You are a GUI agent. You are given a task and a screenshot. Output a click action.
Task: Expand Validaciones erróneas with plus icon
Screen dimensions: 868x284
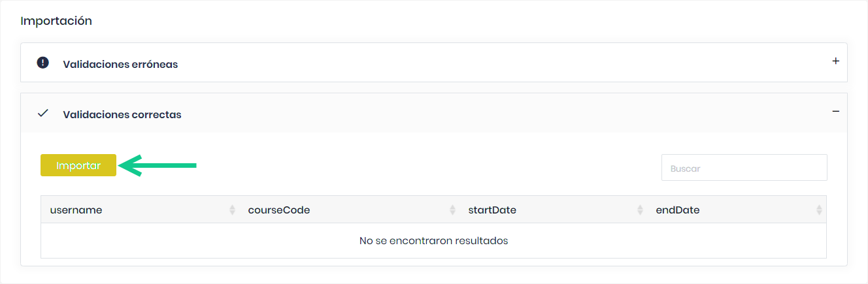835,61
